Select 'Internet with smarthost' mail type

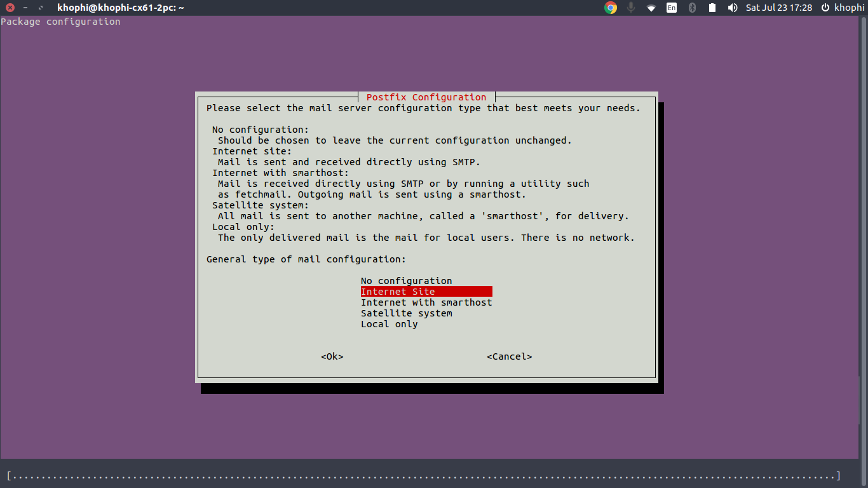coord(426,302)
